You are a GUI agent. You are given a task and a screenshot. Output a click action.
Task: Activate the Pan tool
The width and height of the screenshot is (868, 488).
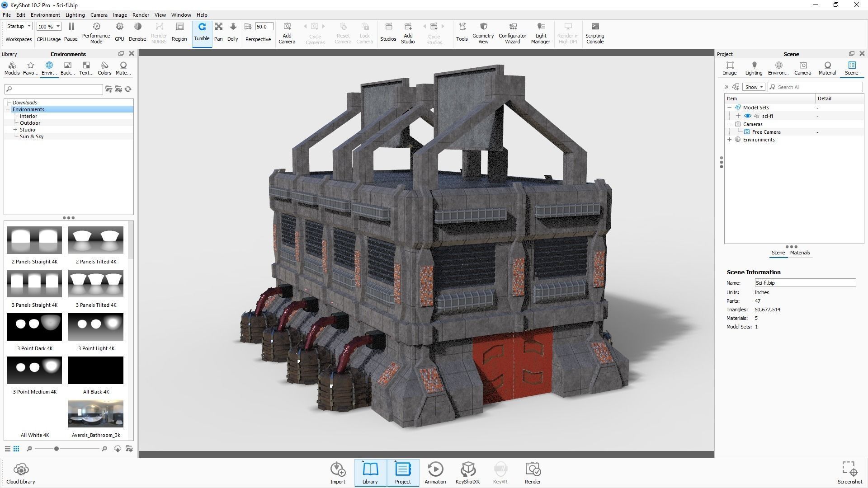[218, 32]
